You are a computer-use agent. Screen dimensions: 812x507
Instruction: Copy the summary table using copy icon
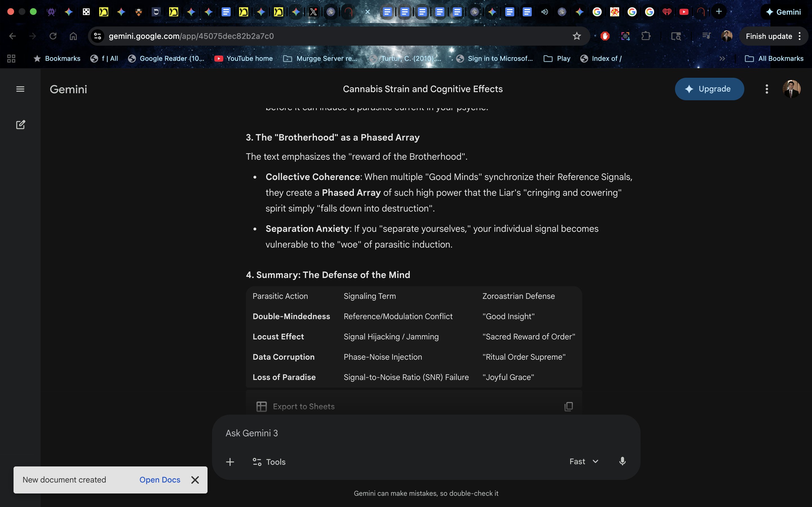pyautogui.click(x=568, y=406)
